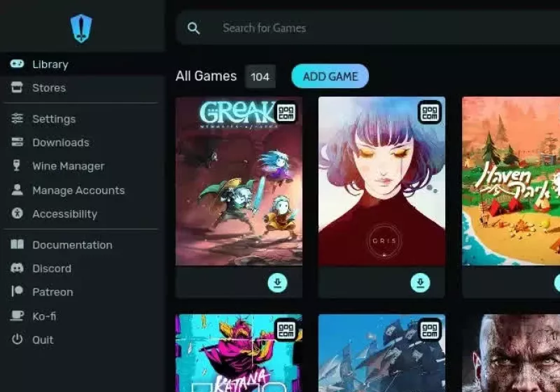Open the Discord link
560x392 pixels.
click(51, 269)
